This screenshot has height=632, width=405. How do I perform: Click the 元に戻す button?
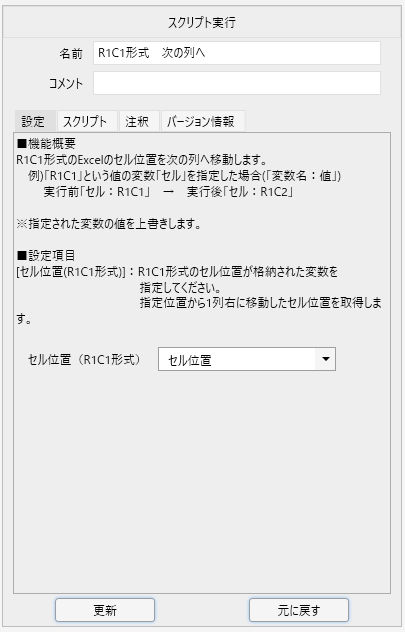299,610
